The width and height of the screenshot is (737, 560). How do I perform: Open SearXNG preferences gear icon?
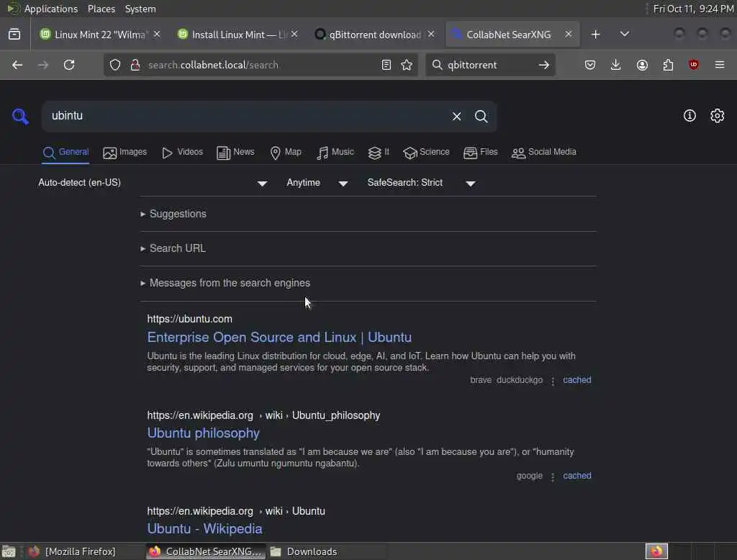pos(718,116)
